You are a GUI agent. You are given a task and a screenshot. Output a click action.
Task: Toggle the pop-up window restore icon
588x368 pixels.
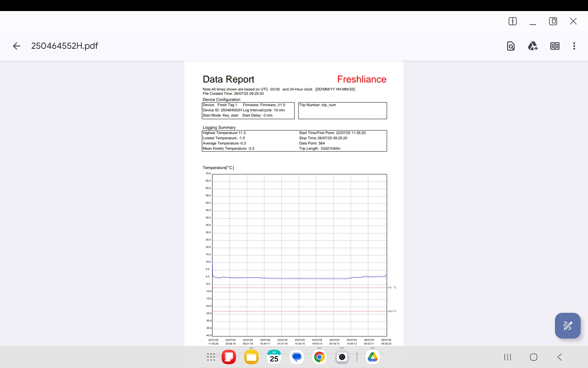click(553, 21)
